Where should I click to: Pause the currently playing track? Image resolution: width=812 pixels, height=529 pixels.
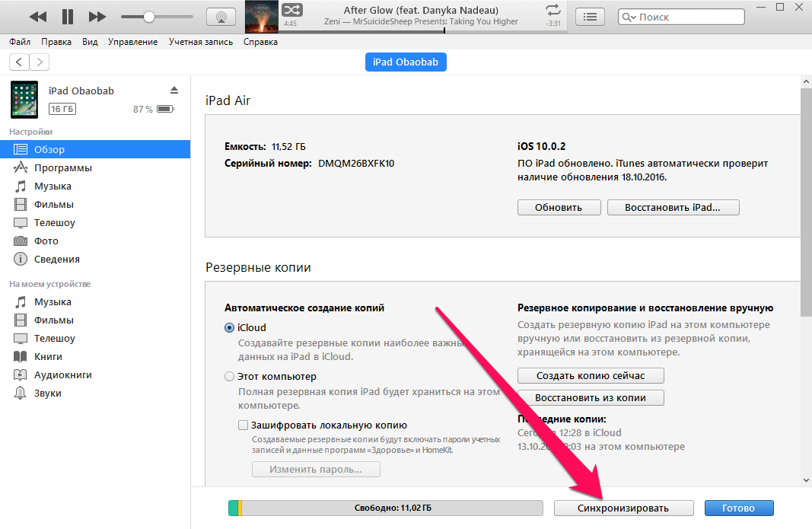[x=67, y=16]
